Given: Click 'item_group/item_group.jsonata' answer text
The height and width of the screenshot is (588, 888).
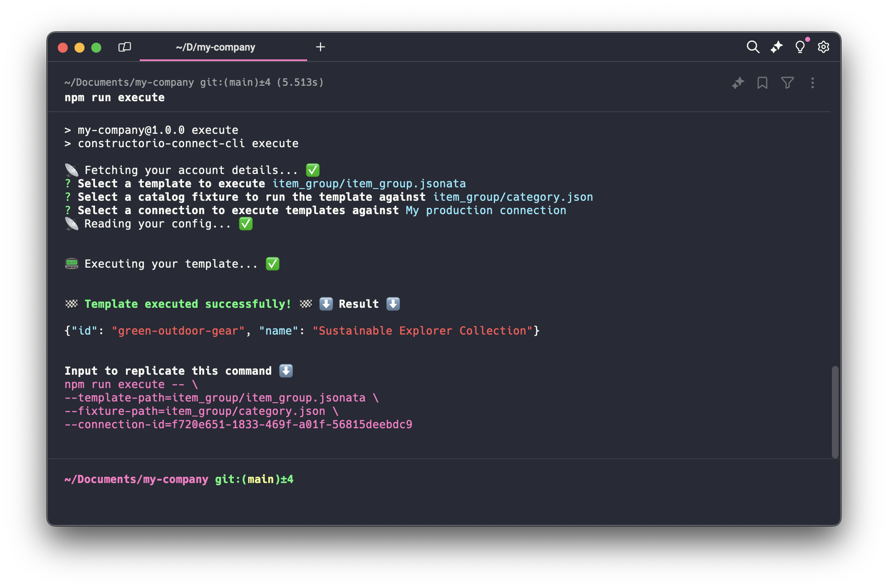Looking at the screenshot, I should click(x=369, y=184).
